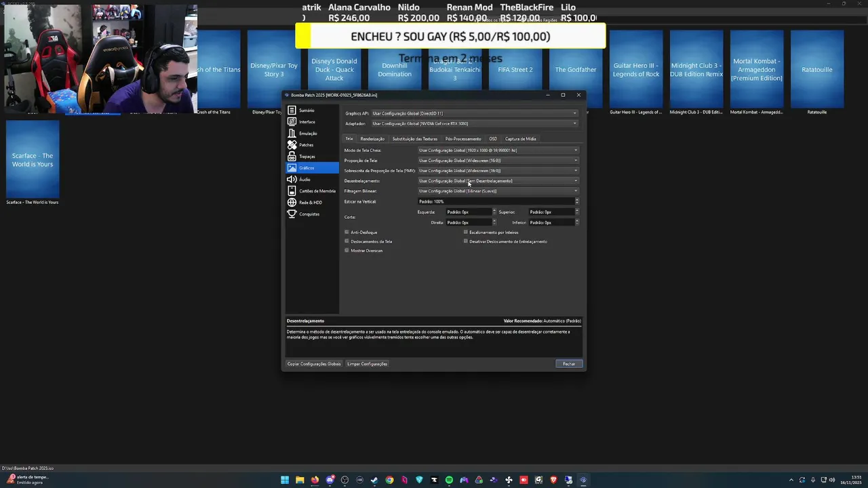
Task: Open the Graphics API dropdown
Action: 475,113
